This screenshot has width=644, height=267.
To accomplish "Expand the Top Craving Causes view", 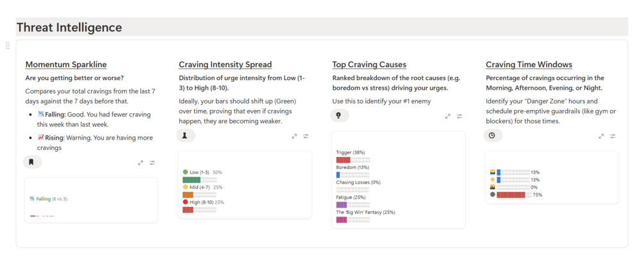I will click(448, 117).
